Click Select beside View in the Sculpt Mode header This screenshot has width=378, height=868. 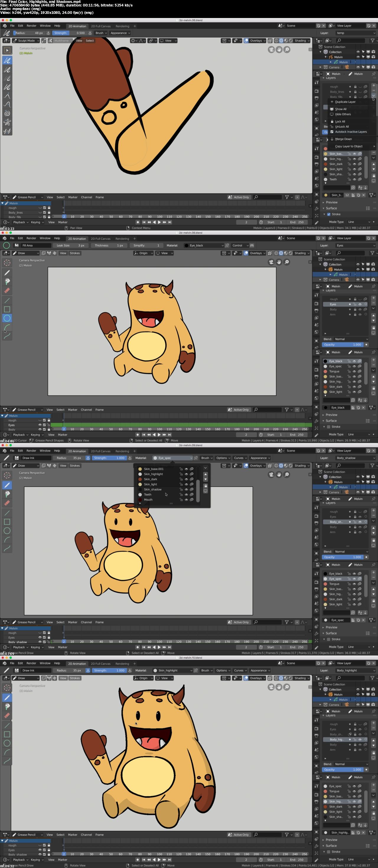[x=90, y=40]
